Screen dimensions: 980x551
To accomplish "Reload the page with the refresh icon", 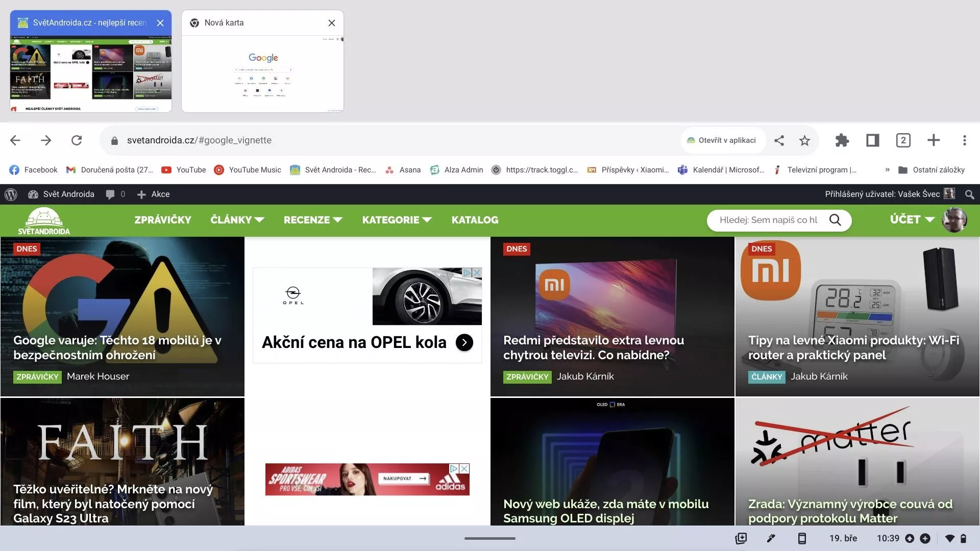I will (77, 140).
